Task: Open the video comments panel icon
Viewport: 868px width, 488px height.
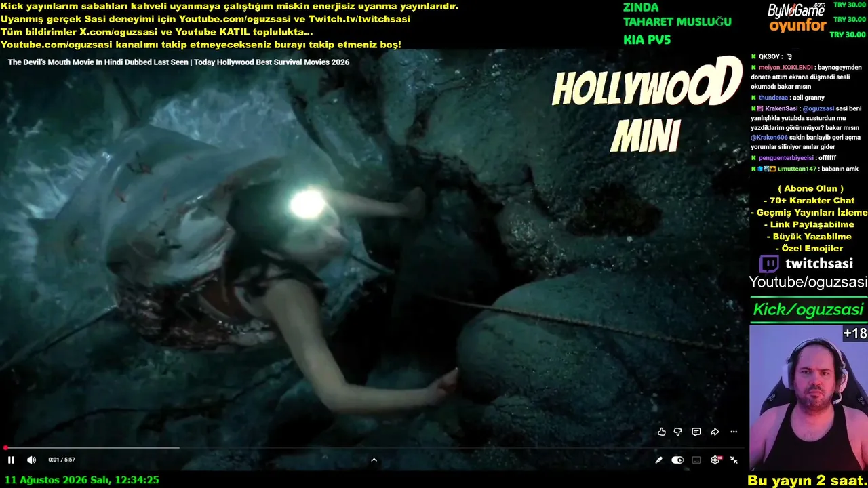Action: (x=696, y=432)
